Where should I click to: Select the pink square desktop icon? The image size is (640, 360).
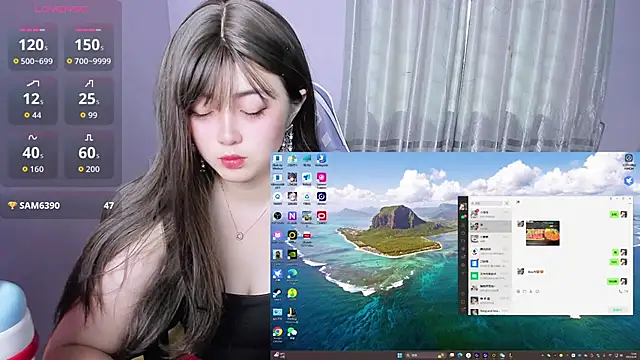322,178
